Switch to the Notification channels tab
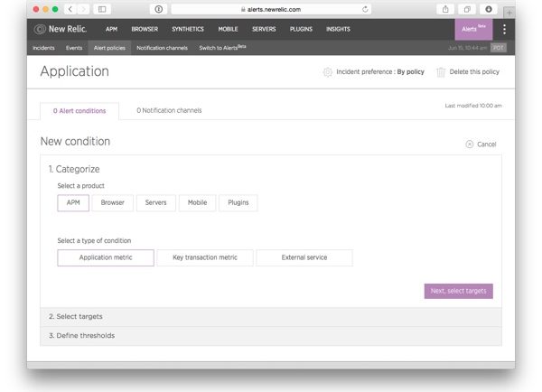The height and width of the screenshot is (392, 542). point(169,110)
